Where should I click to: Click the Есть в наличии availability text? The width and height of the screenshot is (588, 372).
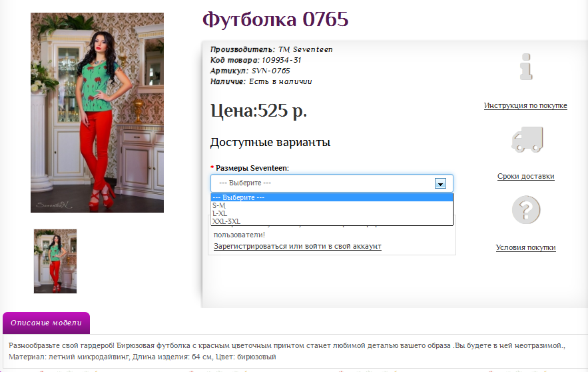coord(280,81)
